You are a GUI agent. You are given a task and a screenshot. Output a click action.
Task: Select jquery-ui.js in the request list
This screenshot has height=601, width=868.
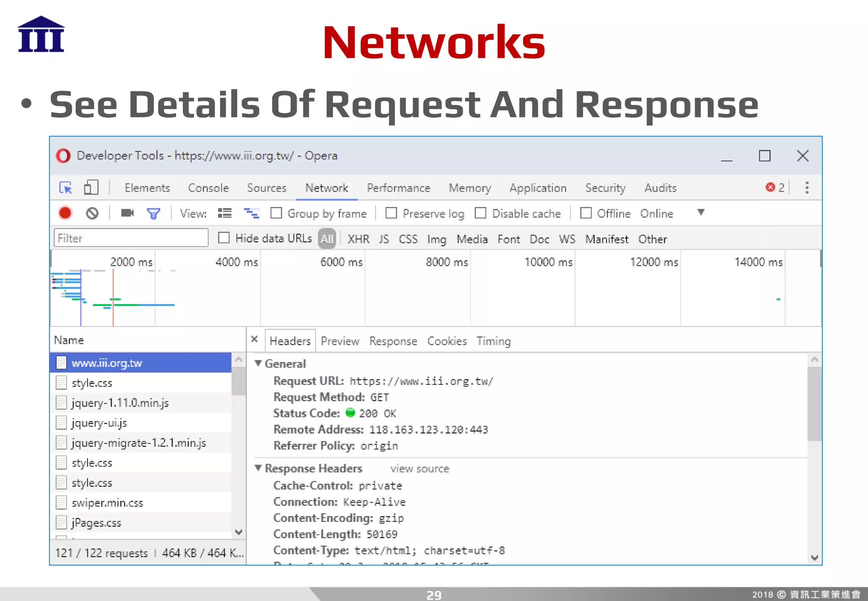(x=99, y=423)
